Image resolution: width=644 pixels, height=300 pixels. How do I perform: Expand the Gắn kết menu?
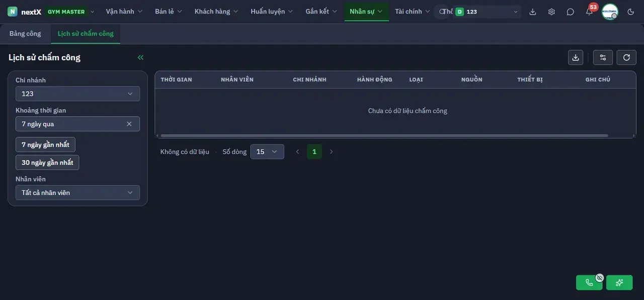click(321, 12)
